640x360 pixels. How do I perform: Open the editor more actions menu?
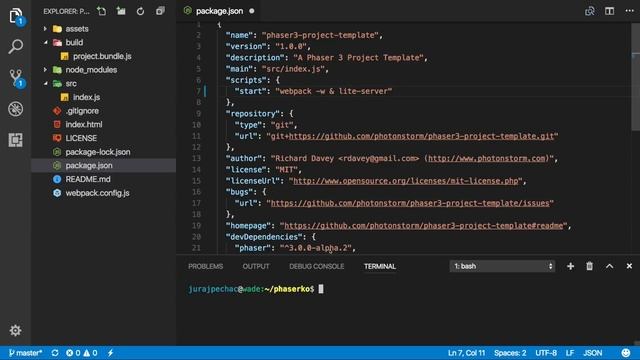coord(629,11)
